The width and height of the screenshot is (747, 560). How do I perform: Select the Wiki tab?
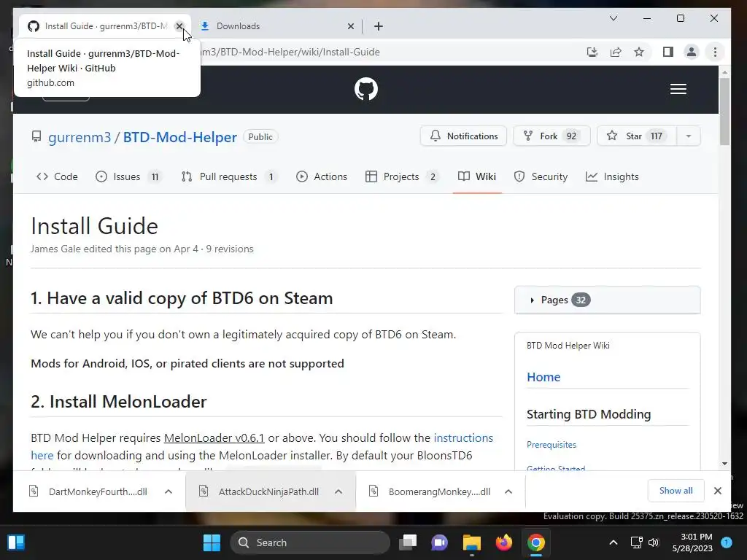[x=477, y=176]
